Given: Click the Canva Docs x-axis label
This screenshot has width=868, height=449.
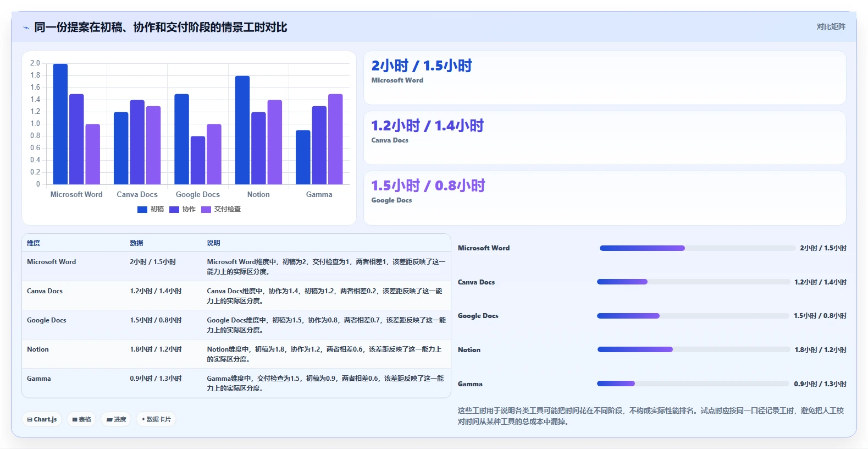Looking at the screenshot, I should tap(137, 195).
